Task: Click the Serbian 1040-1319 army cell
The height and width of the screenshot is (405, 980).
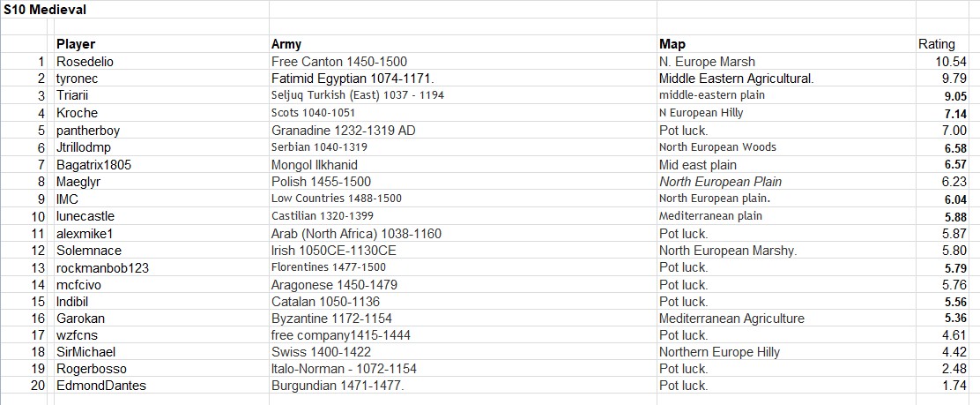Action: coord(319,147)
